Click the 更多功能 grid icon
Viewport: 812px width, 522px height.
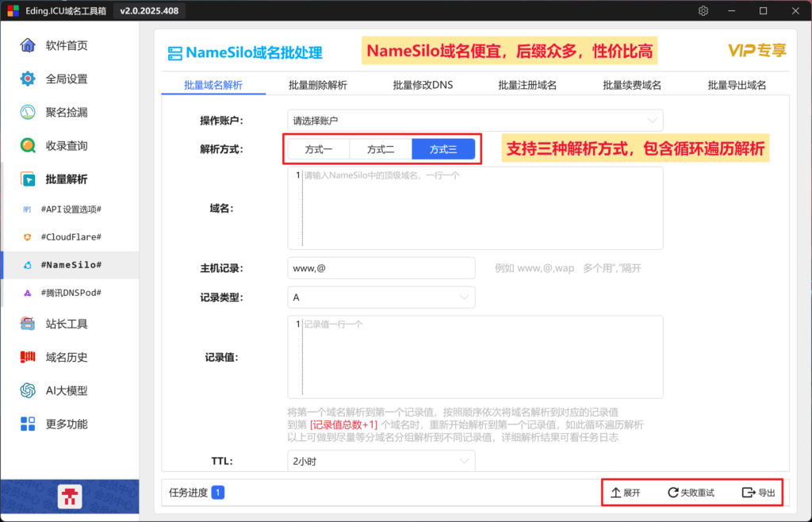(x=28, y=424)
